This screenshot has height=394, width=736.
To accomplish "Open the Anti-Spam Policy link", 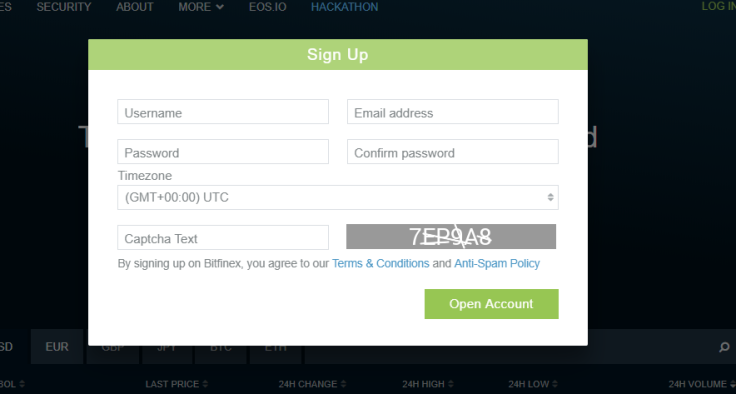I will pos(497,263).
